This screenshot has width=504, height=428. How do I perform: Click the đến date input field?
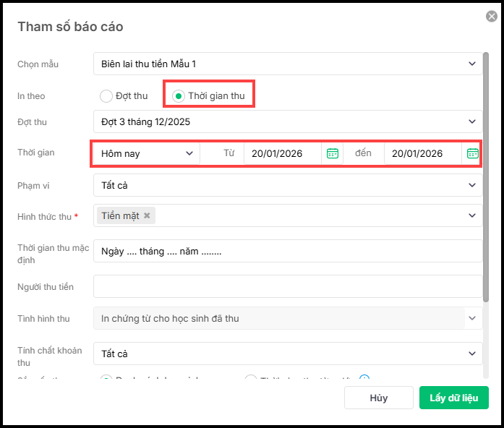coord(422,153)
